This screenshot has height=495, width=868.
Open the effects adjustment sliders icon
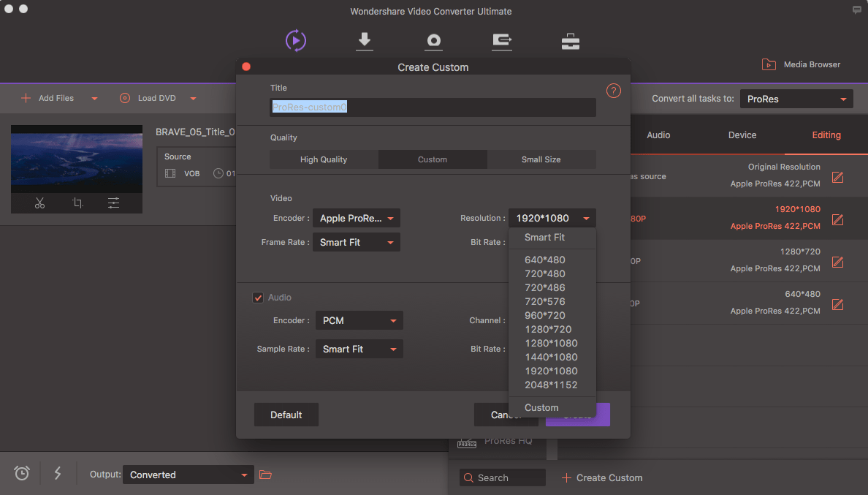(x=113, y=203)
